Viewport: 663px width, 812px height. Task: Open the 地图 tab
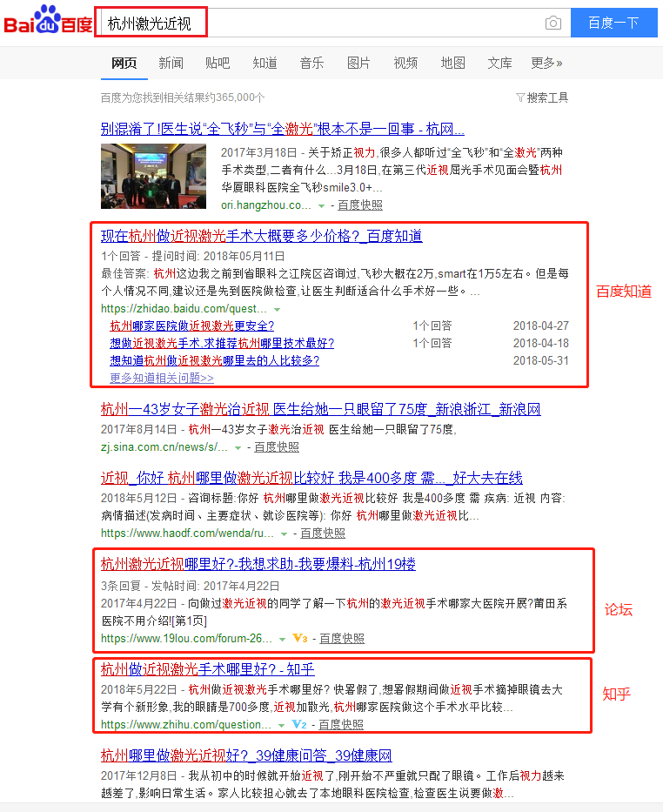click(452, 64)
